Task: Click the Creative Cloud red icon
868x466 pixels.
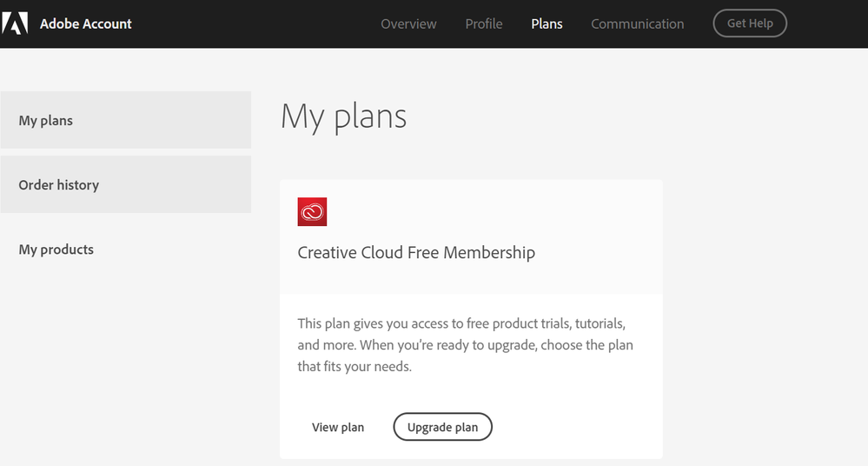Action: coord(312,211)
